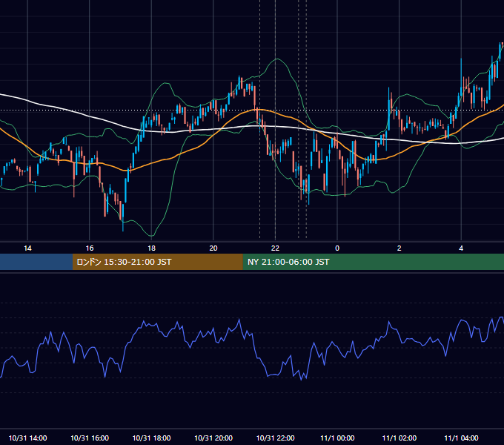The image size is (504, 445).
Task: Click the 11/1 02:00 time label
Action: coord(399,438)
